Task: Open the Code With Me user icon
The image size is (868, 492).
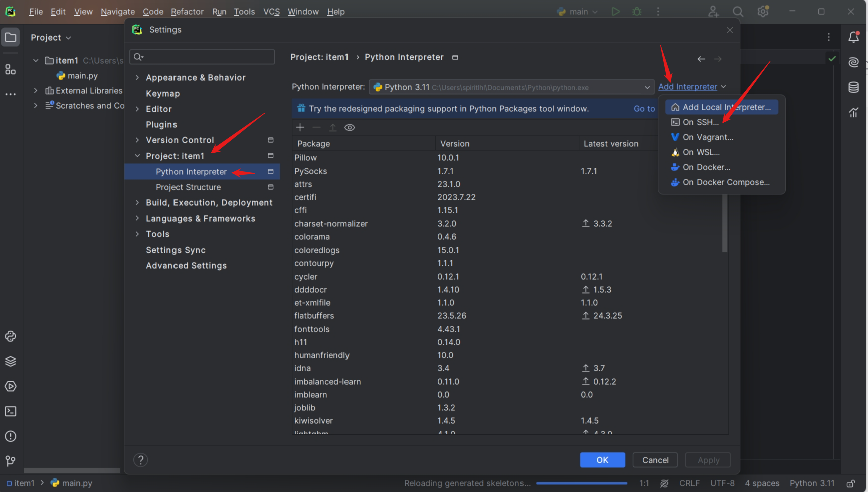Action: (713, 11)
